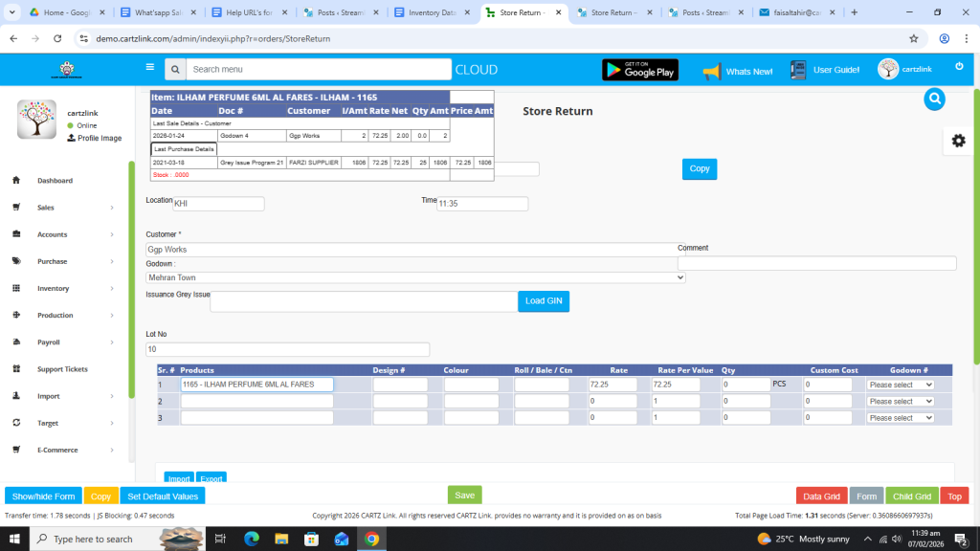The width and height of the screenshot is (980, 551).
Task: Click the Google Play badge
Action: point(639,70)
